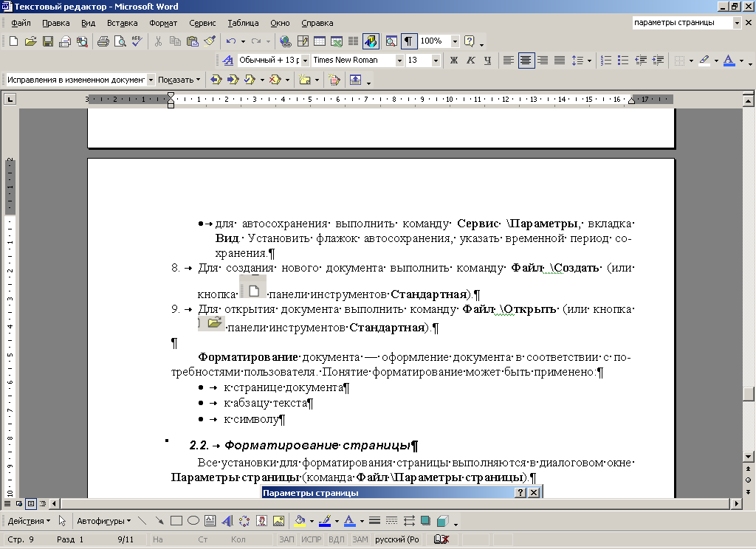The height and width of the screenshot is (549, 756).
Task: Click the Columns icon in Standard toolbar
Action: (x=354, y=41)
